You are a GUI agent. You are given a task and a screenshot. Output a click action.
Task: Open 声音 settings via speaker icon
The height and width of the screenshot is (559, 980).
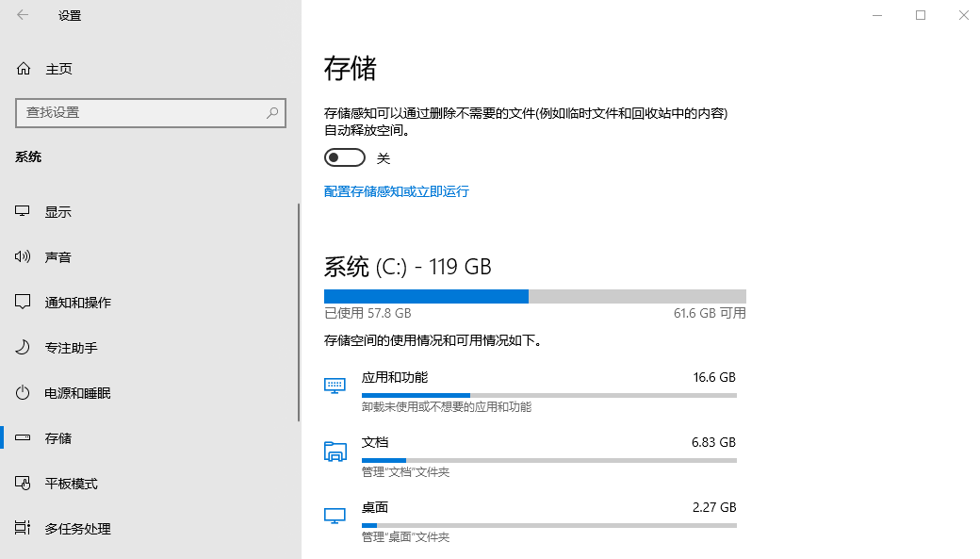[23, 256]
